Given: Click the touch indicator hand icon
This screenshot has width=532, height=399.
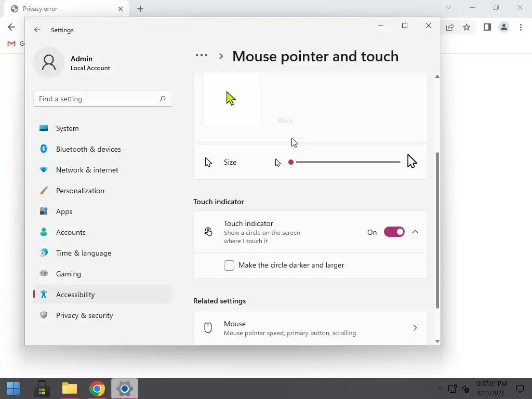Looking at the screenshot, I should [208, 232].
